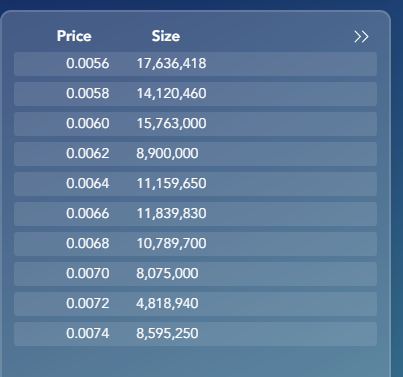Viewport: 403px width, 377px height.
Task: Select the 0.0062 price row
Action: pos(195,154)
